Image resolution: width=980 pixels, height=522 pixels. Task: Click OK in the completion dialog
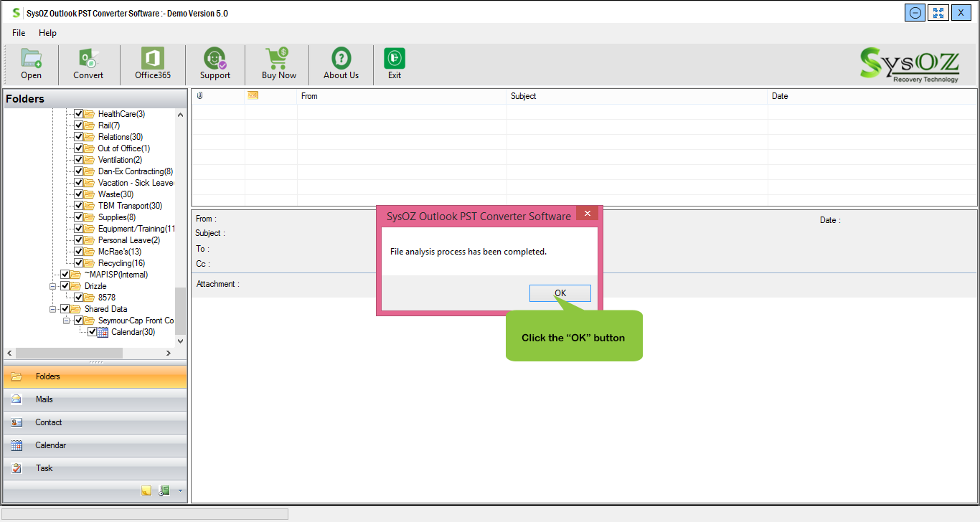pyautogui.click(x=560, y=293)
